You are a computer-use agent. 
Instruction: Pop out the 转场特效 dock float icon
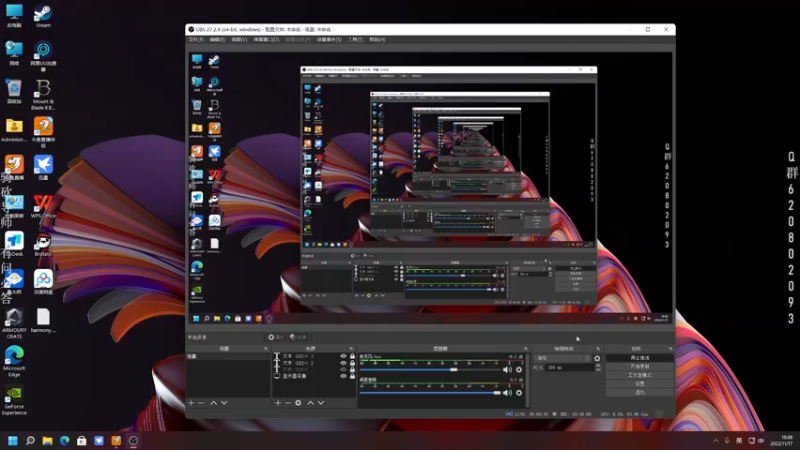pos(598,348)
